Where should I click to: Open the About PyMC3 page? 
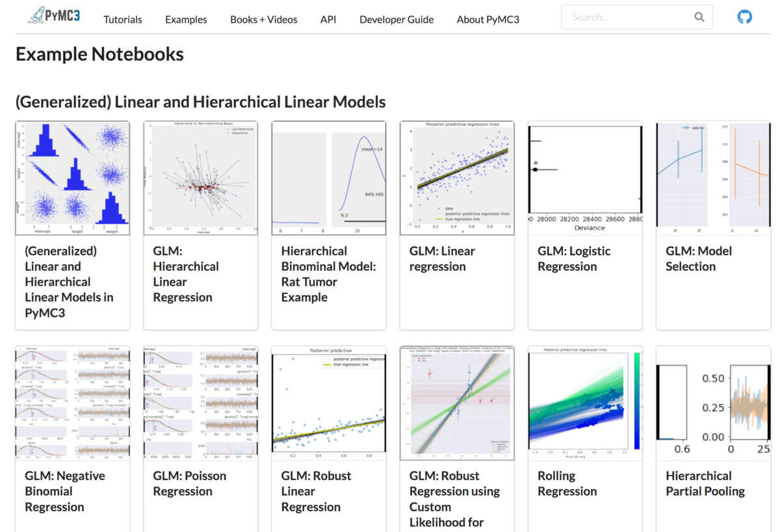(487, 19)
